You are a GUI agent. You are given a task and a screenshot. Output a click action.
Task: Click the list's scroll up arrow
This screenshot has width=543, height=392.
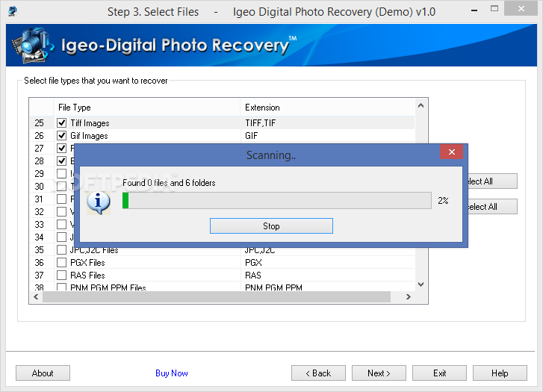(x=421, y=105)
